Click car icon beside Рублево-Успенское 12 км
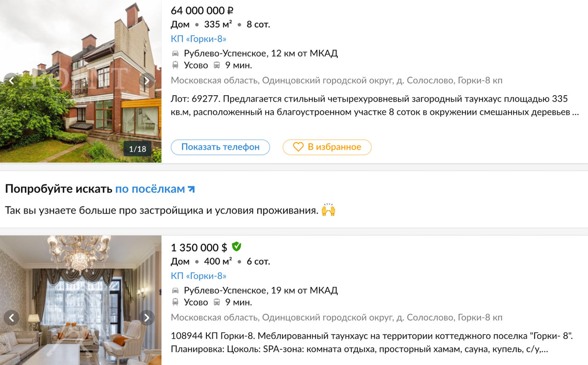The image size is (588, 365). (x=175, y=53)
